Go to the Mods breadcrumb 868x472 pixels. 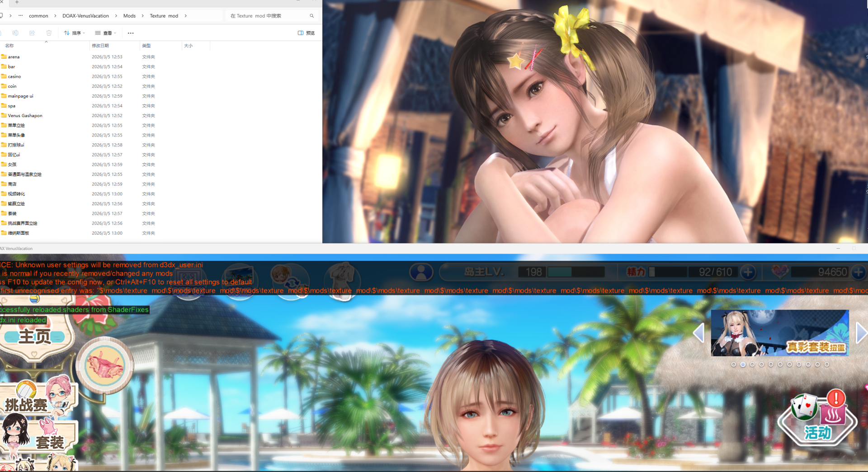pos(129,16)
